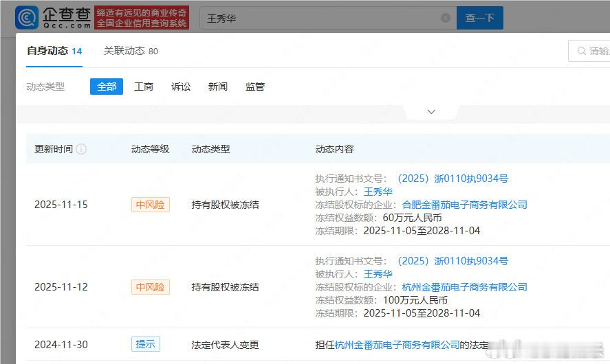Clear the search box with the X icon
Viewport: 610px width, 364px height.
[446, 18]
